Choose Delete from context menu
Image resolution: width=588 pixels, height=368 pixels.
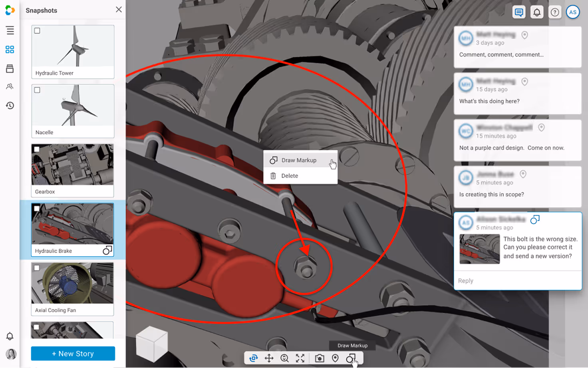pos(300,176)
